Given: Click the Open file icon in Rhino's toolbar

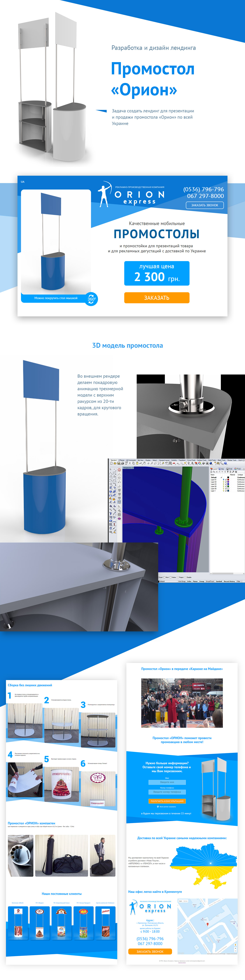Looking at the screenshot, I should tap(115, 463).
